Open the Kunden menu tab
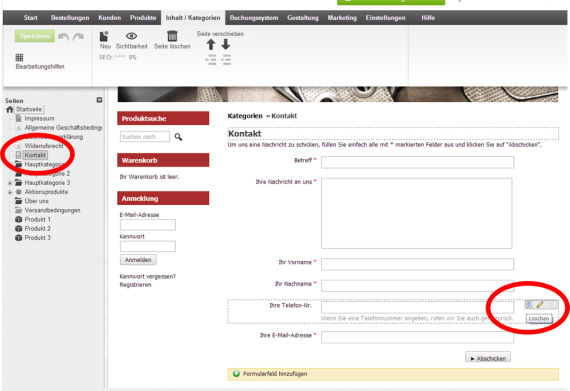Screen dimensions: 570x391 point(109,18)
